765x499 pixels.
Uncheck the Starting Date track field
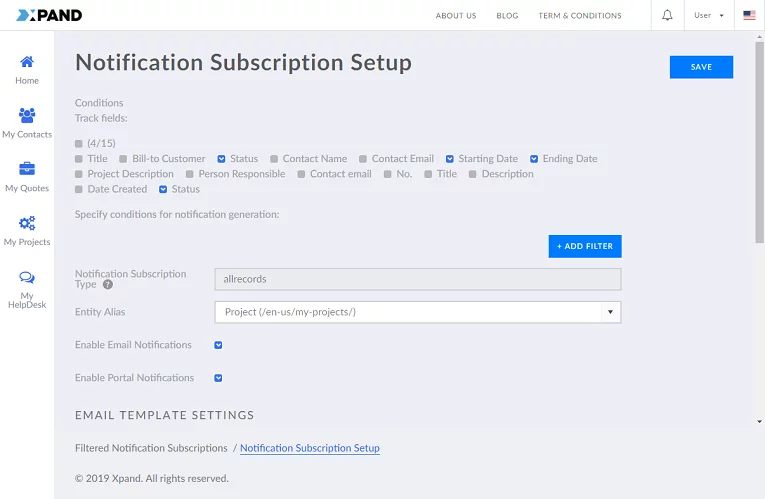click(450, 159)
